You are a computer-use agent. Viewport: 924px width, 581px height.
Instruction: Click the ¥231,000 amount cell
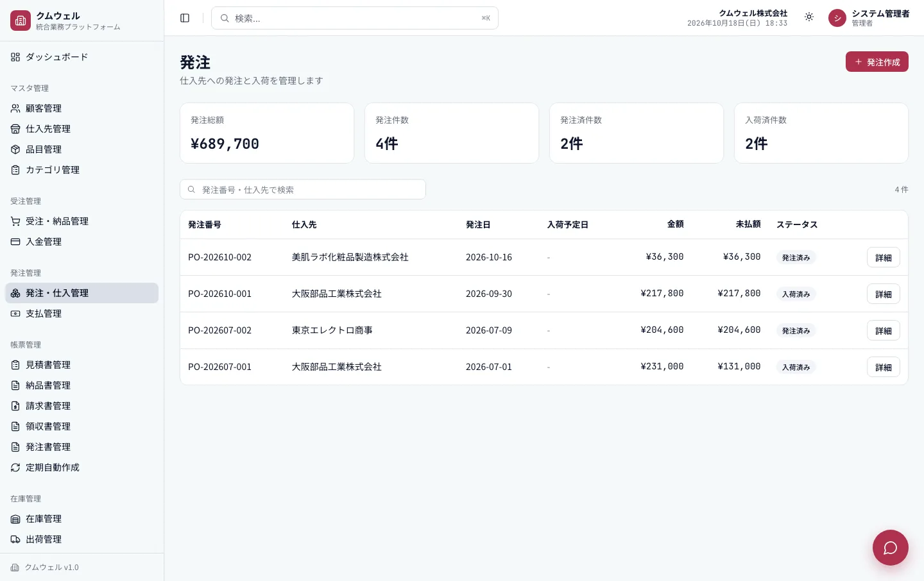[x=662, y=366]
